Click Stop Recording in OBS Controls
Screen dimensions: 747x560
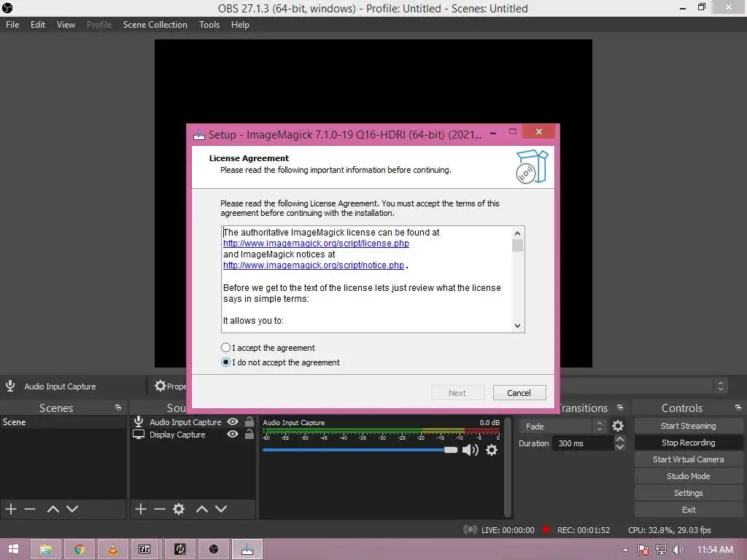tap(689, 443)
